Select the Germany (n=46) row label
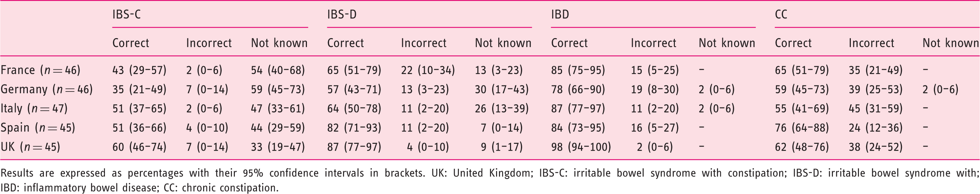Viewport: 980px width, 194px height. point(46,89)
